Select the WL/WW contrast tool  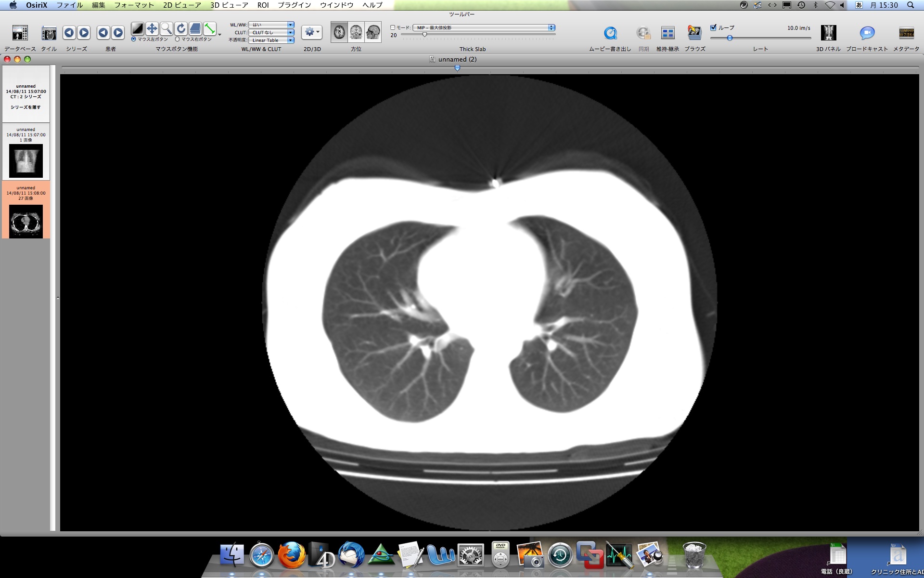[138, 29]
